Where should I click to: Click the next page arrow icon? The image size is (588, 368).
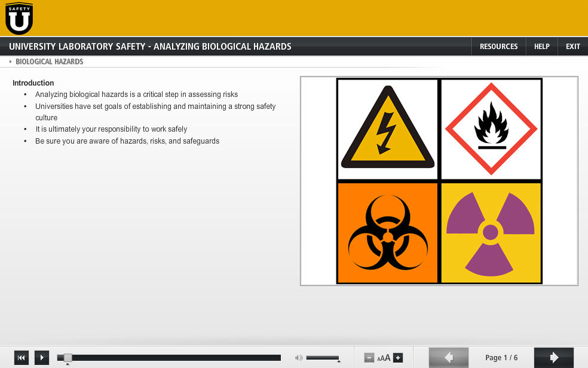click(x=553, y=357)
